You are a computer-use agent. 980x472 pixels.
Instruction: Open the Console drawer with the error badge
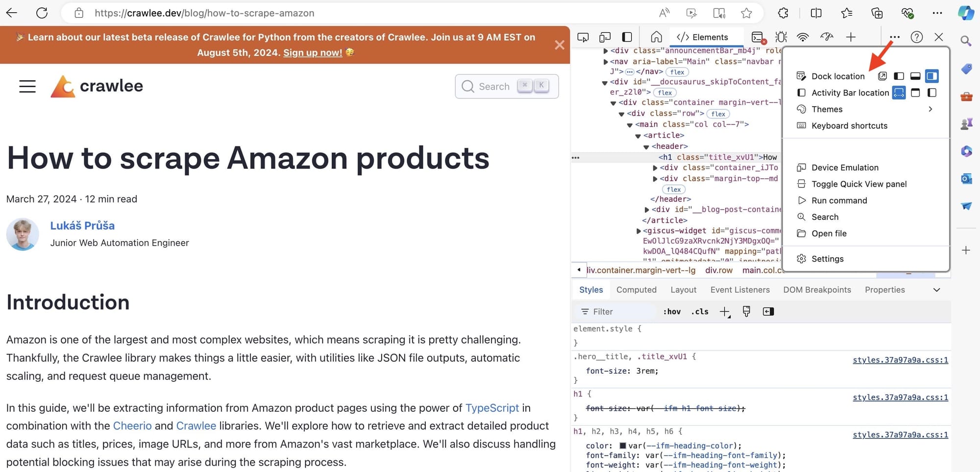coord(758,37)
